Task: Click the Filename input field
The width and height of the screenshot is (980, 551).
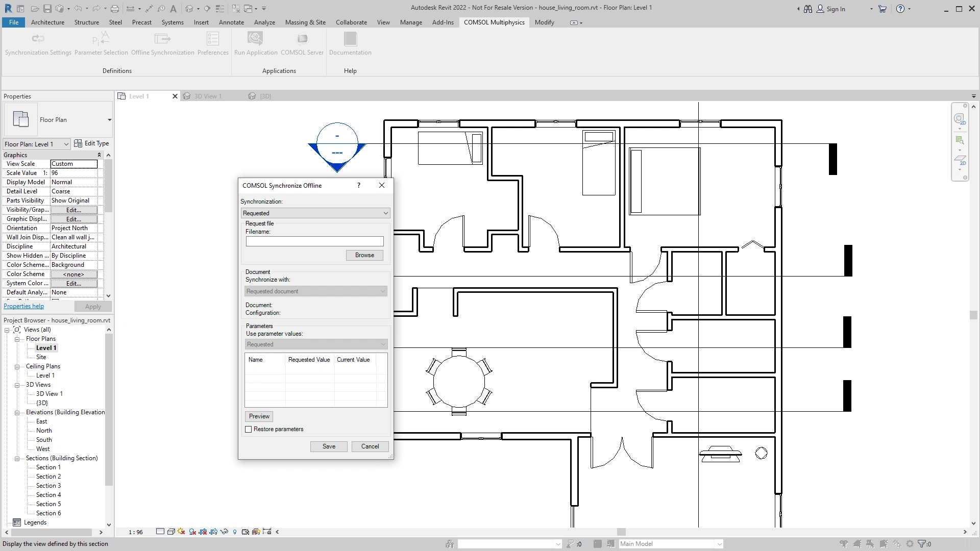Action: click(314, 241)
